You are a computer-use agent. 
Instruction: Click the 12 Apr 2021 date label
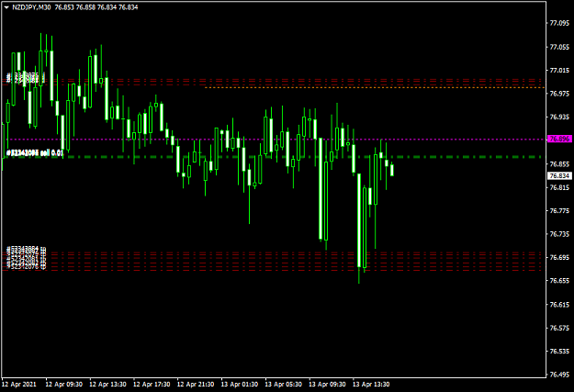pyautogui.click(x=19, y=385)
